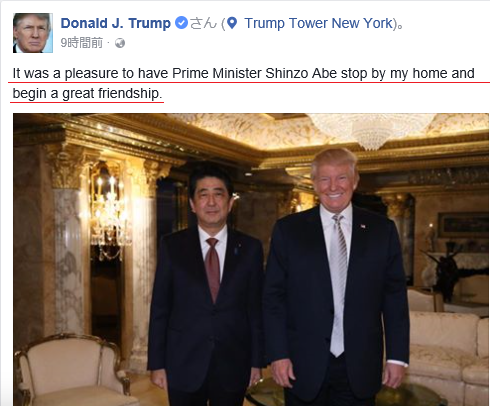Click the dark sculpture near the sofa
This screenshot has width=490, height=406.
[x=448, y=272]
